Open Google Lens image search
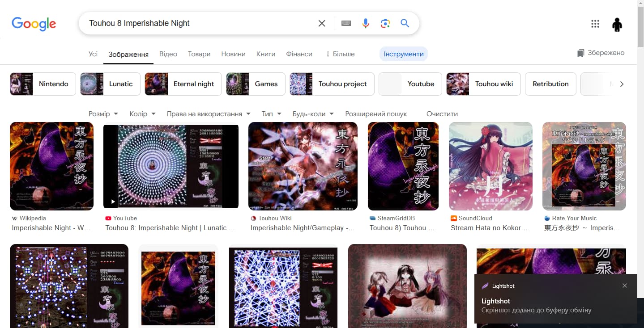 pyautogui.click(x=385, y=23)
